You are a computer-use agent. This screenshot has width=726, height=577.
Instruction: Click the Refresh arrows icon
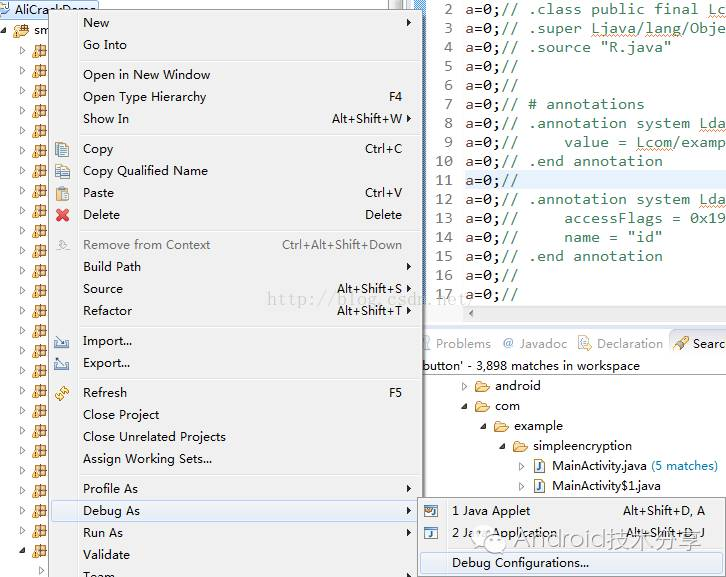click(x=62, y=393)
